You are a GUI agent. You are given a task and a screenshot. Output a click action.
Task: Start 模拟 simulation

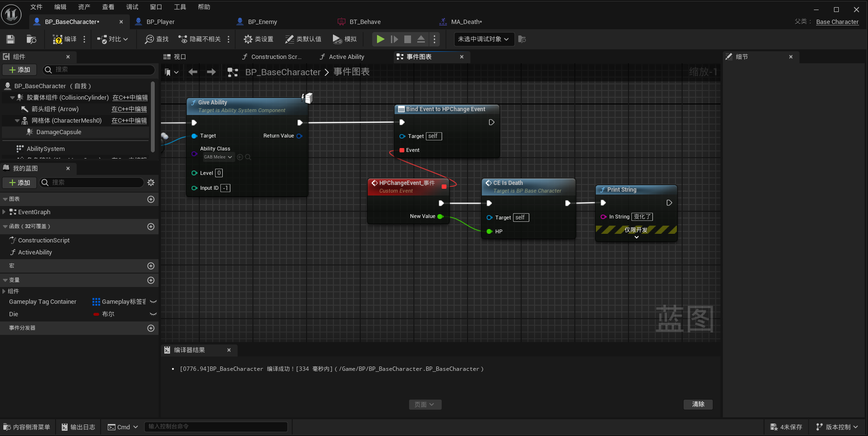[x=345, y=39]
